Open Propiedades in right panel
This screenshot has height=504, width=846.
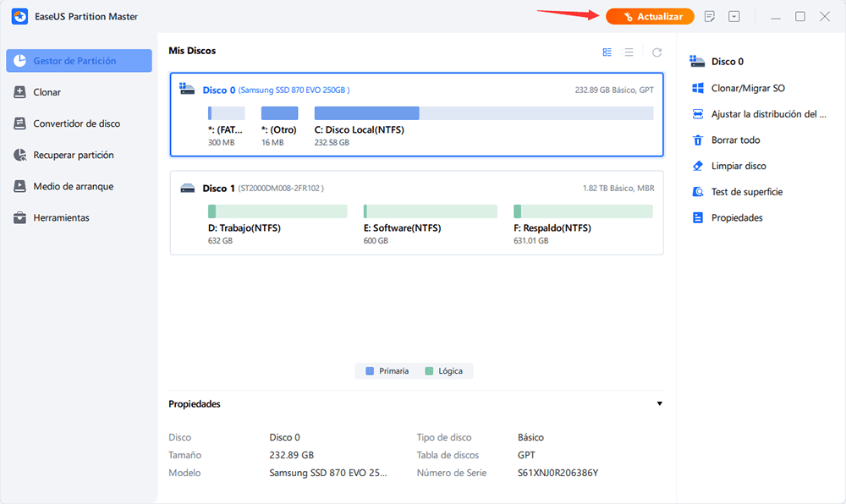[737, 218]
